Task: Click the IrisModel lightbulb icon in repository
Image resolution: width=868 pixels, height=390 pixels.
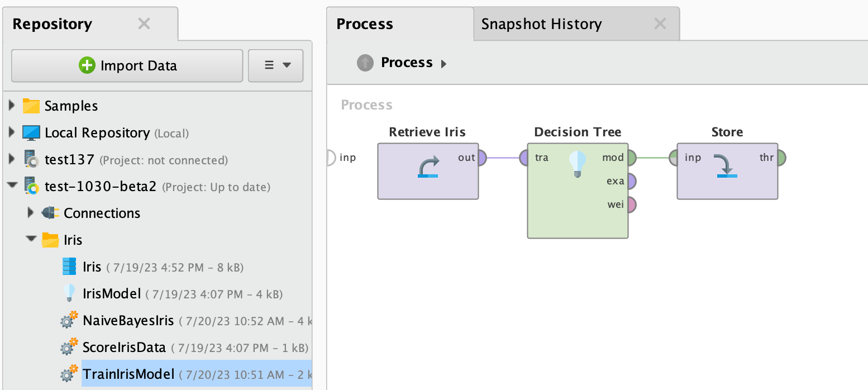Action: [69, 293]
